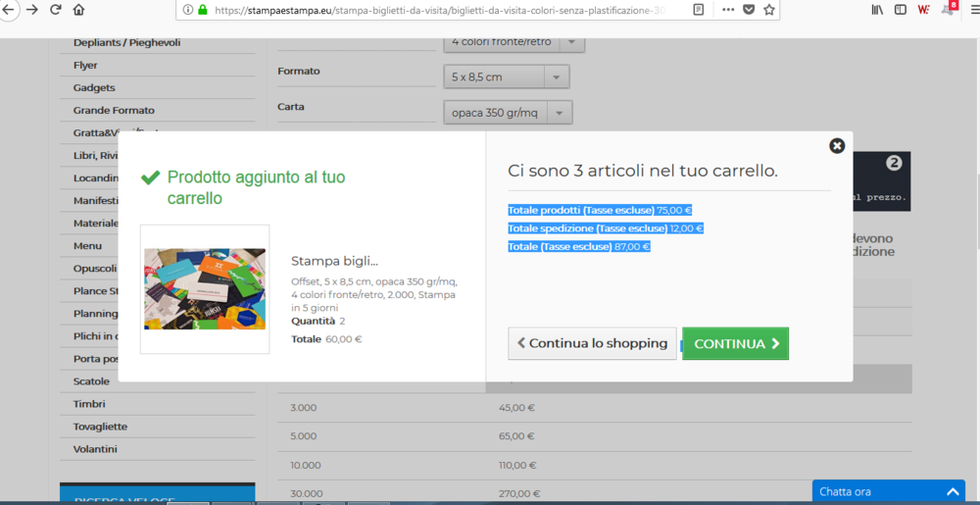Image resolution: width=980 pixels, height=505 pixels.
Task: Open the Carta opaca 350 gr/mq dropdown
Action: tap(508, 113)
